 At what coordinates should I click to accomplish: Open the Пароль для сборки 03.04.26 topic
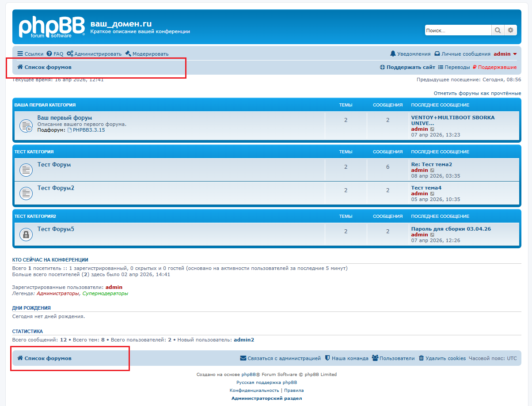coord(451,229)
